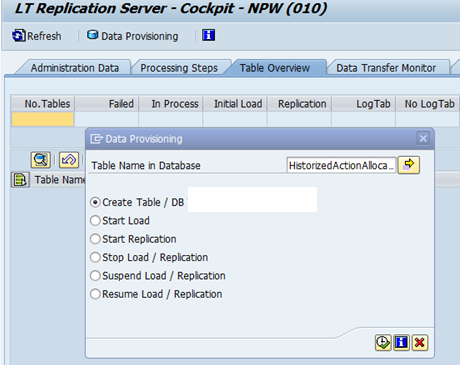Click the find/details magnifier icon
The width and height of the screenshot is (460, 365).
[x=41, y=160]
